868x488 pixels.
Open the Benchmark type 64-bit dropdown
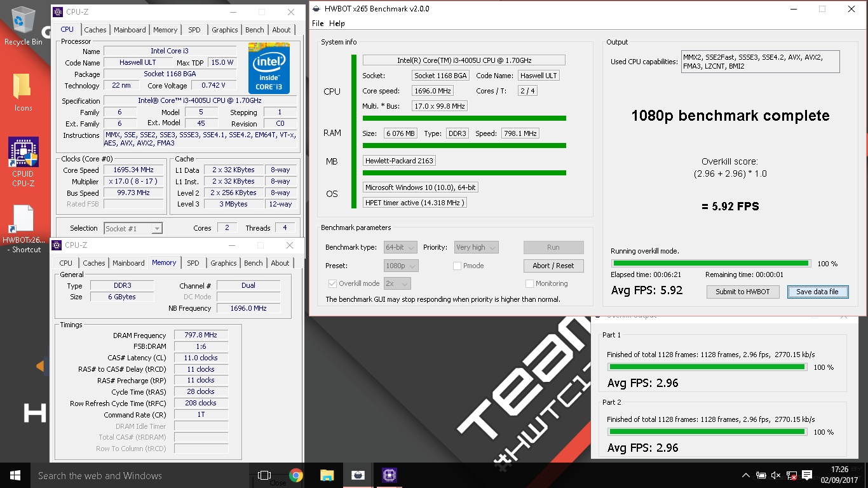[400, 247]
